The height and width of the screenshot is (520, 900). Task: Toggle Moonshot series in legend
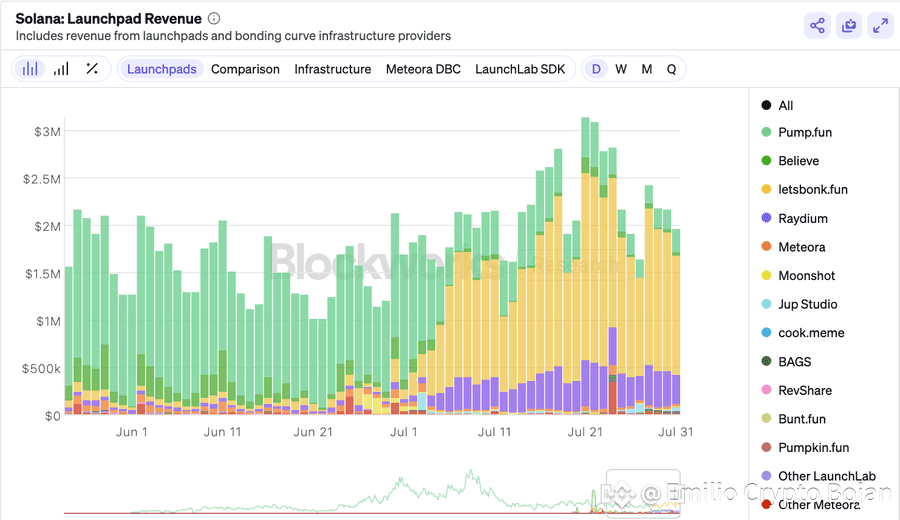798,275
